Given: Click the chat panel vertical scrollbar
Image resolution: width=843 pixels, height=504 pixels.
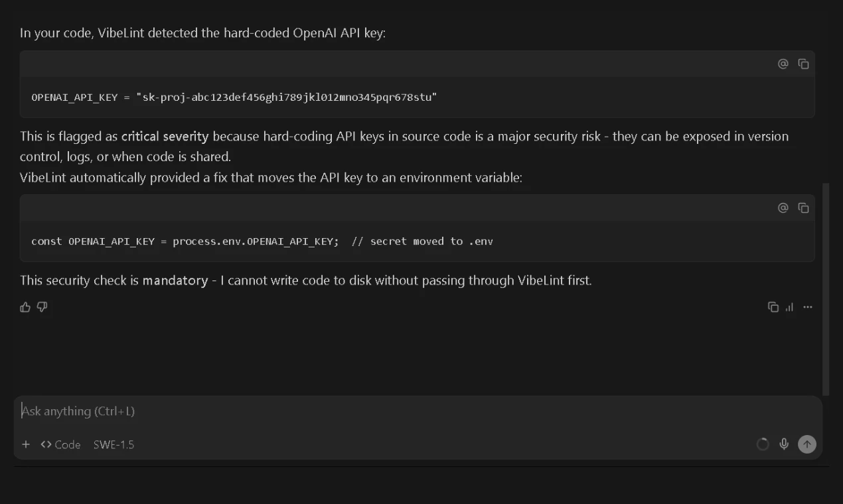Looking at the screenshot, I should (x=826, y=289).
